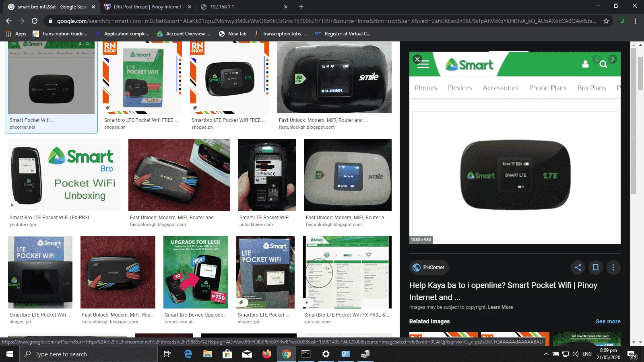
Task: Open Settings gear from the taskbar
Action: coord(326,354)
